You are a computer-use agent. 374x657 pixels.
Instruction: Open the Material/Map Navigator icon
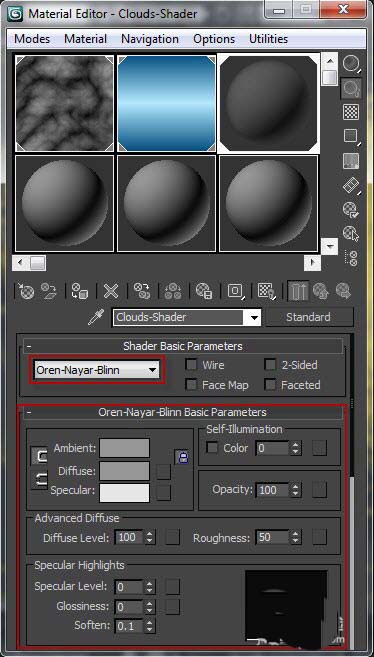(x=352, y=259)
